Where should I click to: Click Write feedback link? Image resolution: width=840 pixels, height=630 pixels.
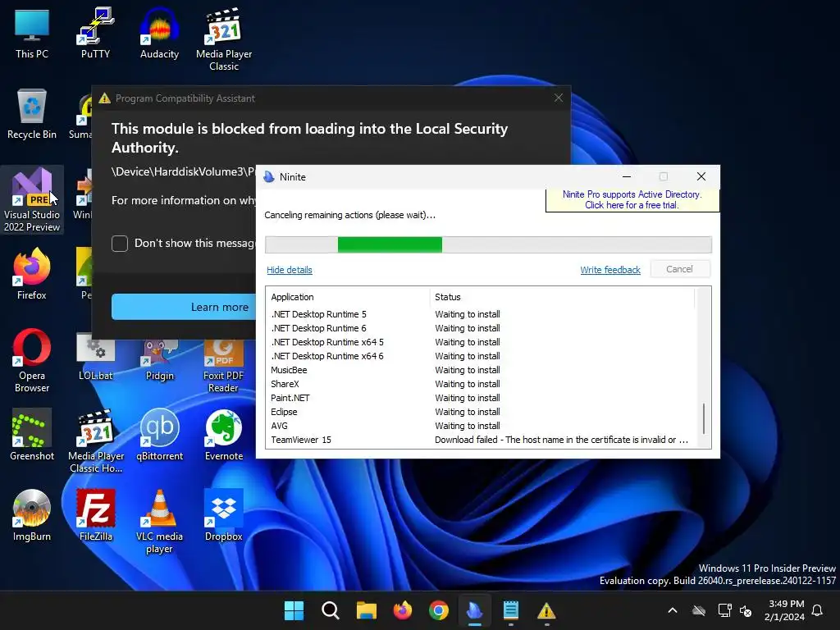coord(610,270)
